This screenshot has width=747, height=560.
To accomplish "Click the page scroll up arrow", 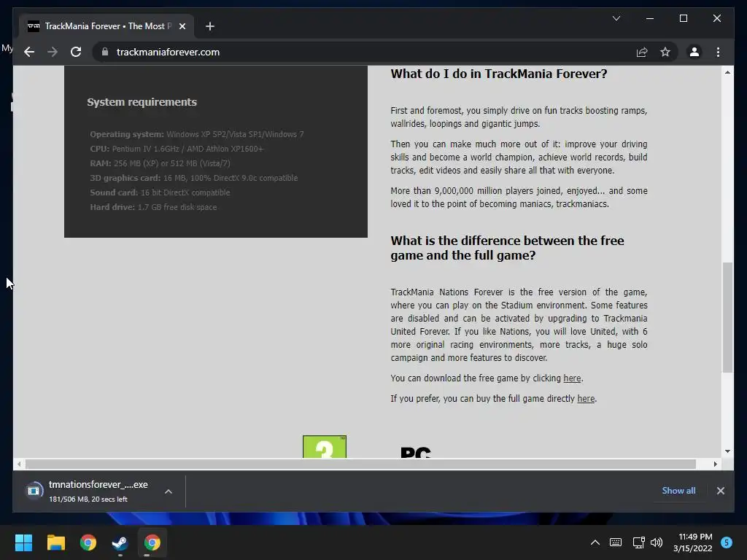I will point(727,72).
